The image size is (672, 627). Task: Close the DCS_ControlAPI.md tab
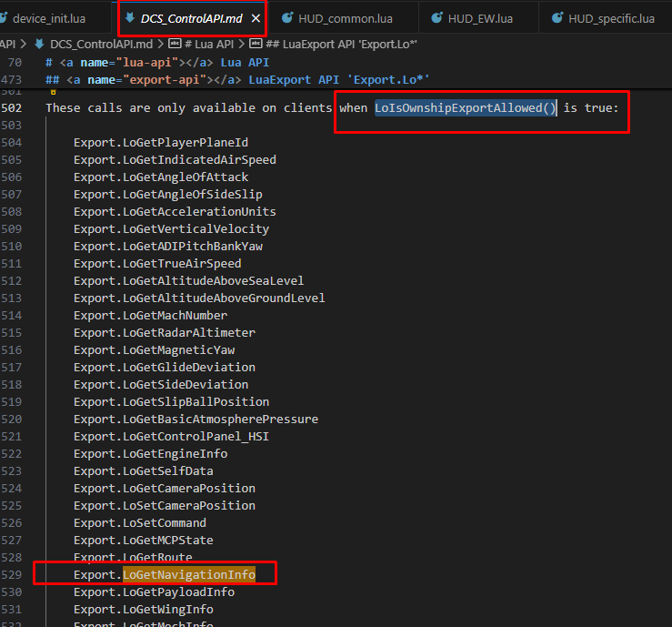click(256, 19)
